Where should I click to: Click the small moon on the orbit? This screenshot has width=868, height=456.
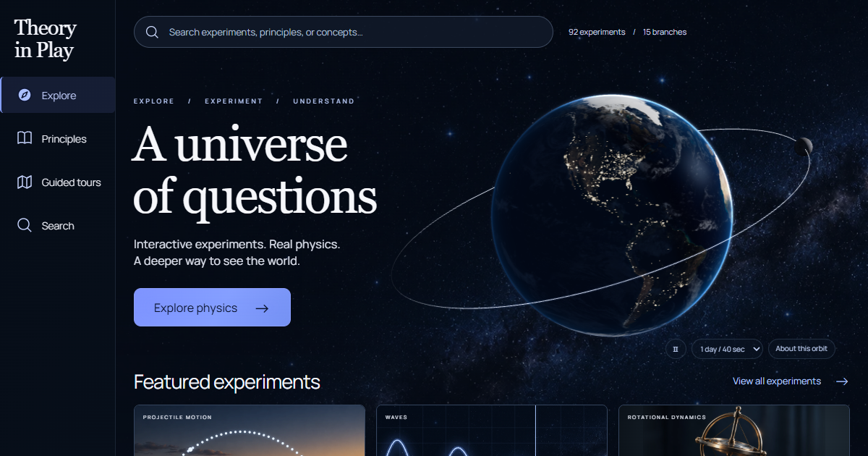[804, 146]
